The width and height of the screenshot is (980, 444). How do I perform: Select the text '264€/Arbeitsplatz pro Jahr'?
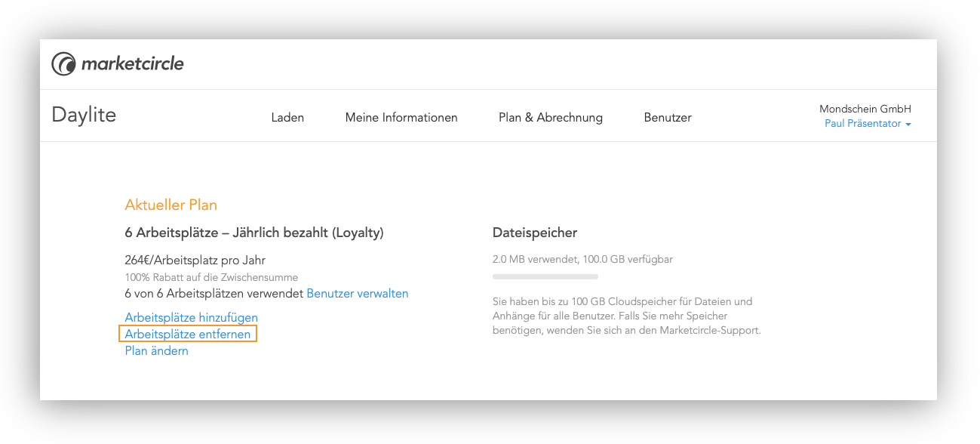tap(195, 261)
